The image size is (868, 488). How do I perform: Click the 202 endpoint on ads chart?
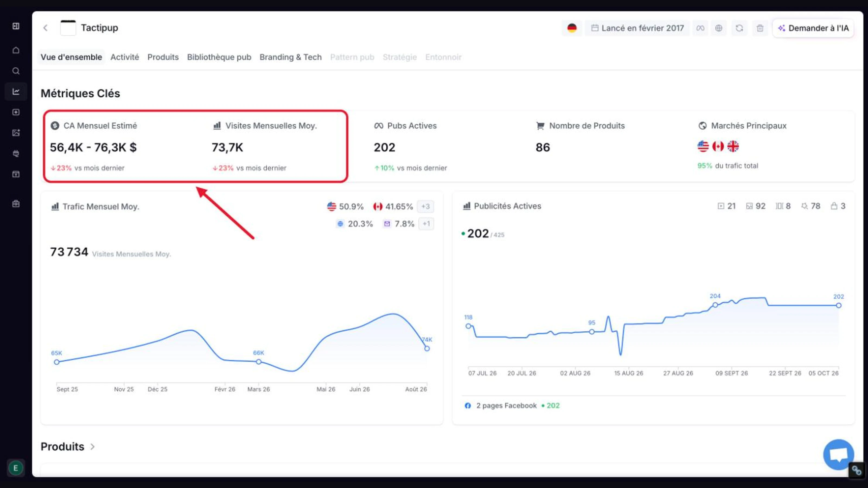pos(839,306)
